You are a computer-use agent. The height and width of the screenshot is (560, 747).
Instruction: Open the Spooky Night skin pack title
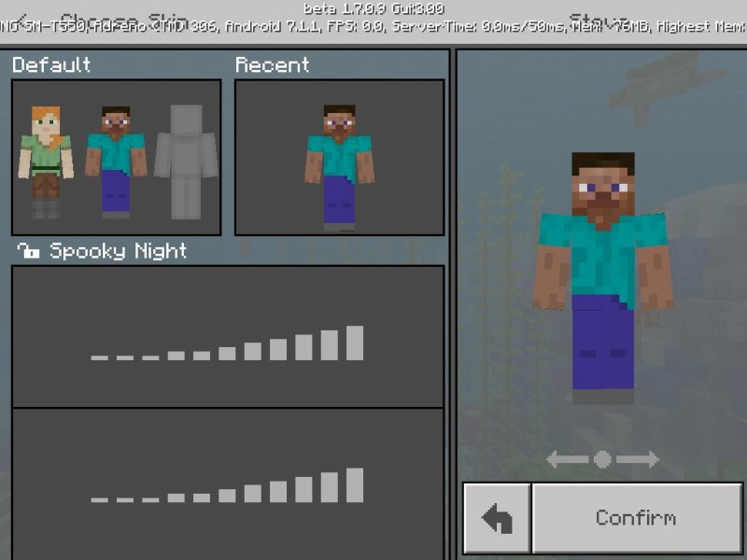pyautogui.click(x=118, y=251)
